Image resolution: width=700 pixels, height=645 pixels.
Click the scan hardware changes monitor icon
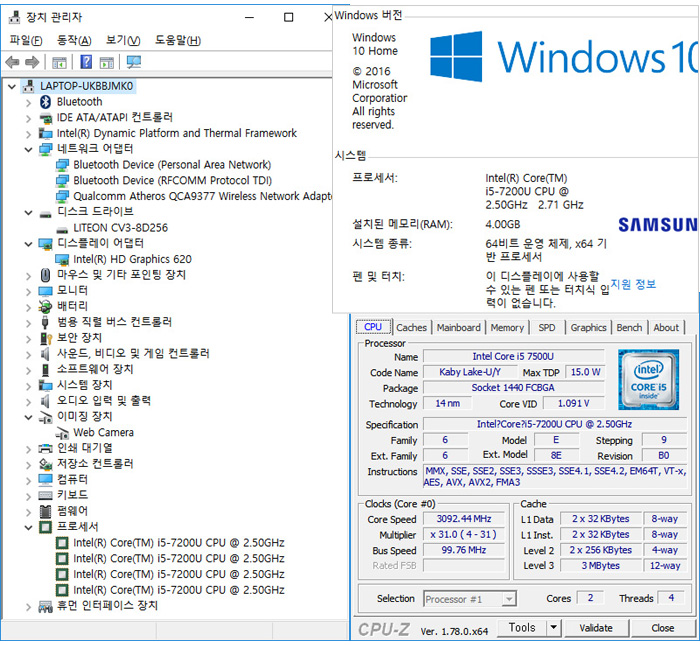pos(133,62)
